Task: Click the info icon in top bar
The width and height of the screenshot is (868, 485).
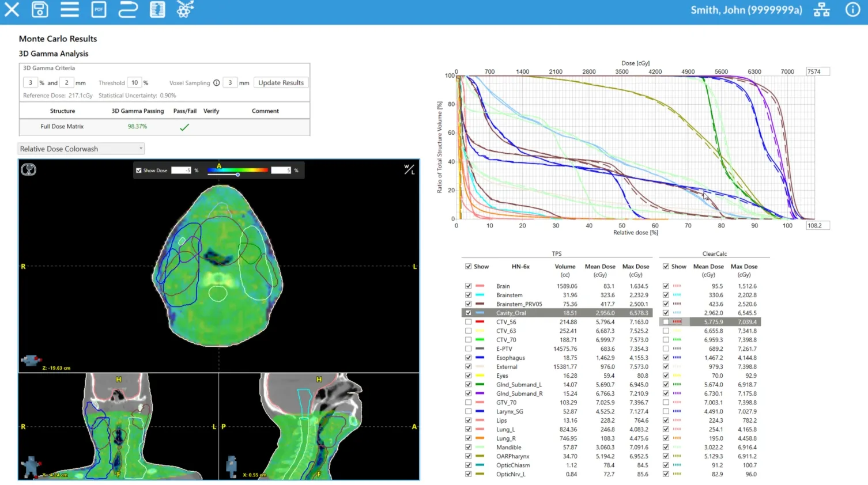Action: point(852,9)
